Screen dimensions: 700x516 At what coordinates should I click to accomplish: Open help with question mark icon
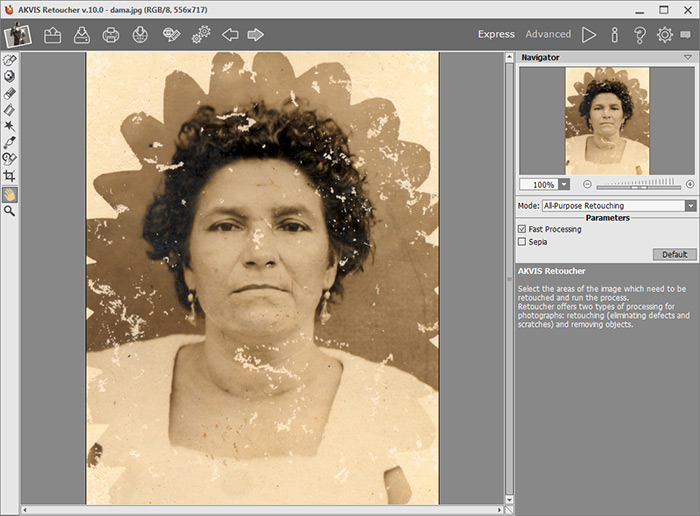pyautogui.click(x=640, y=35)
